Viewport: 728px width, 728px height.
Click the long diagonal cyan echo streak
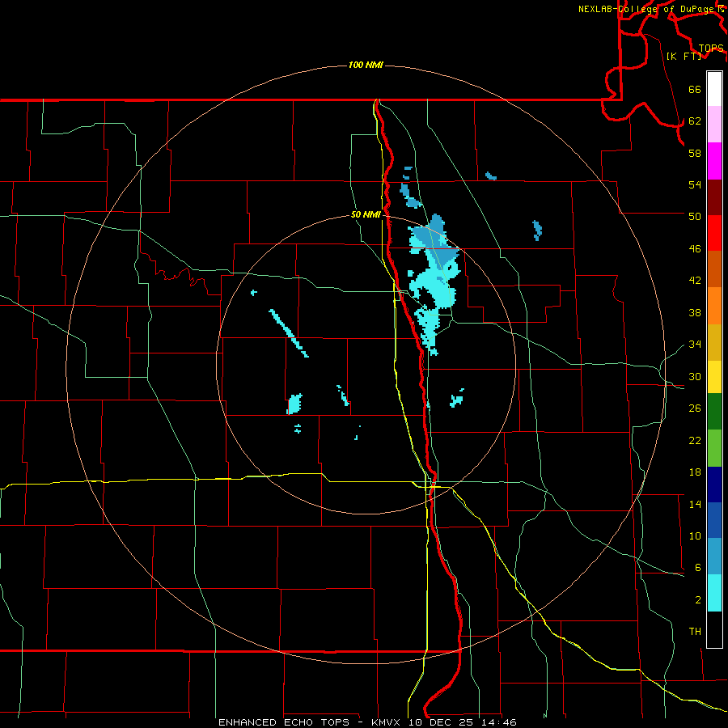(x=288, y=333)
